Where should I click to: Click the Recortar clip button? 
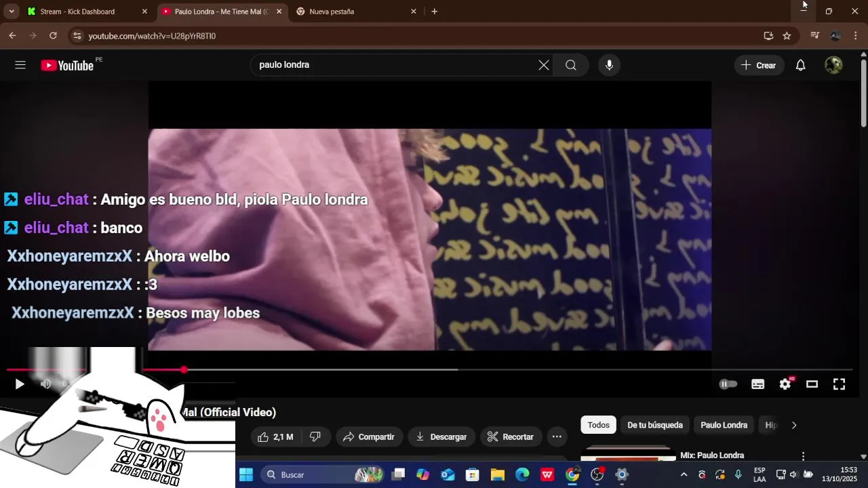[x=511, y=437]
